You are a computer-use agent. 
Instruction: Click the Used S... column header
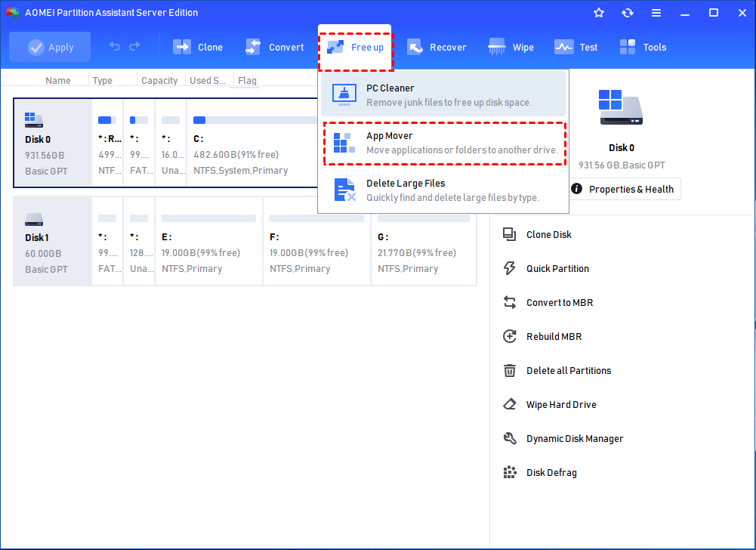208,81
